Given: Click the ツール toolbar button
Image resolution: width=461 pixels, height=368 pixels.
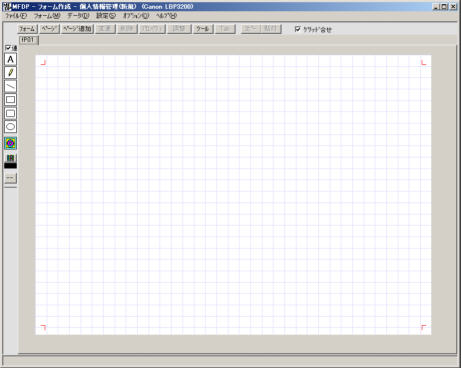Looking at the screenshot, I should click(203, 29).
